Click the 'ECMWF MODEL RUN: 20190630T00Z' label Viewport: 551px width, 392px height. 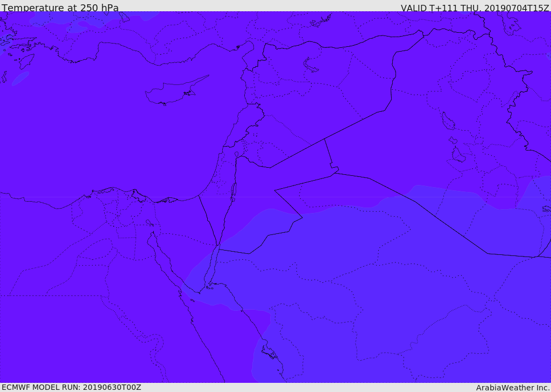tap(72, 388)
